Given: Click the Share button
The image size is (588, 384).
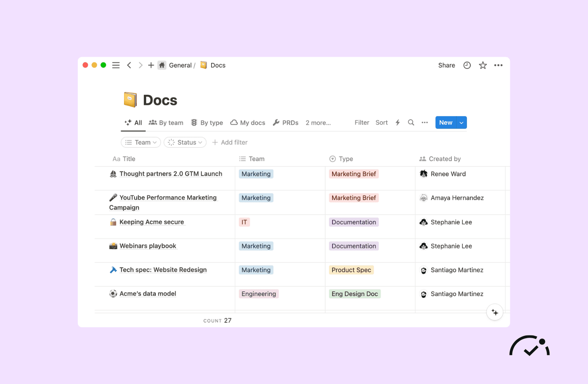Looking at the screenshot, I should click(446, 65).
